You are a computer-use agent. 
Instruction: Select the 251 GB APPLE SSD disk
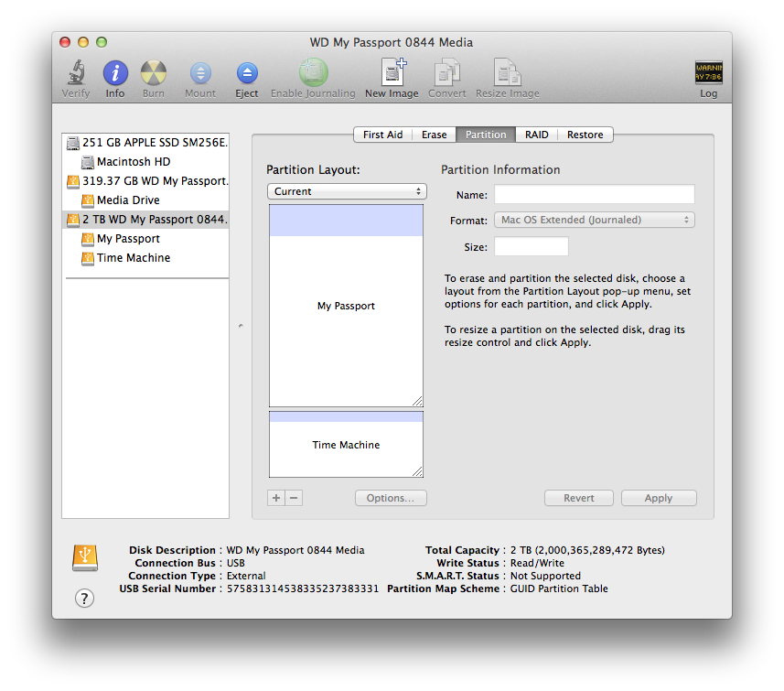click(x=145, y=143)
